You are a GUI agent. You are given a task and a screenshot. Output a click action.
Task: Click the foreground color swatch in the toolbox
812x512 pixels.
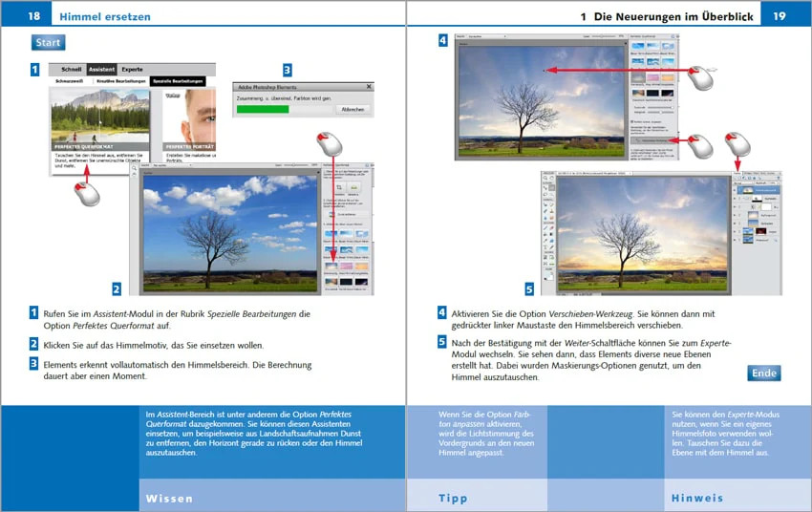pos(546,278)
